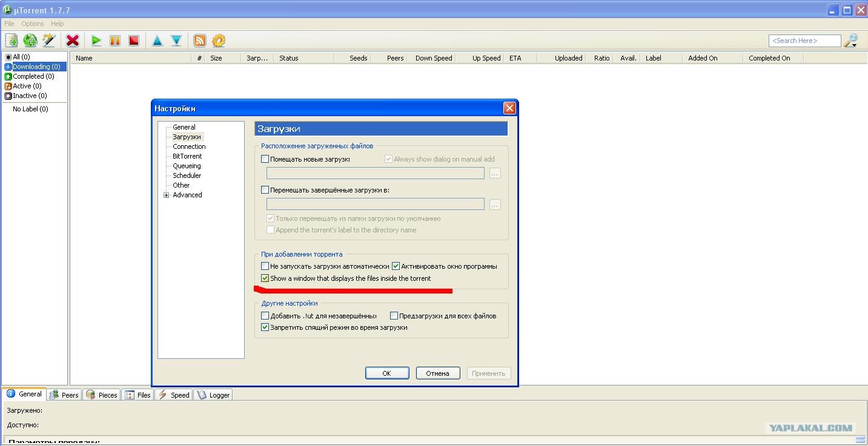Open the Options menu

[33, 24]
